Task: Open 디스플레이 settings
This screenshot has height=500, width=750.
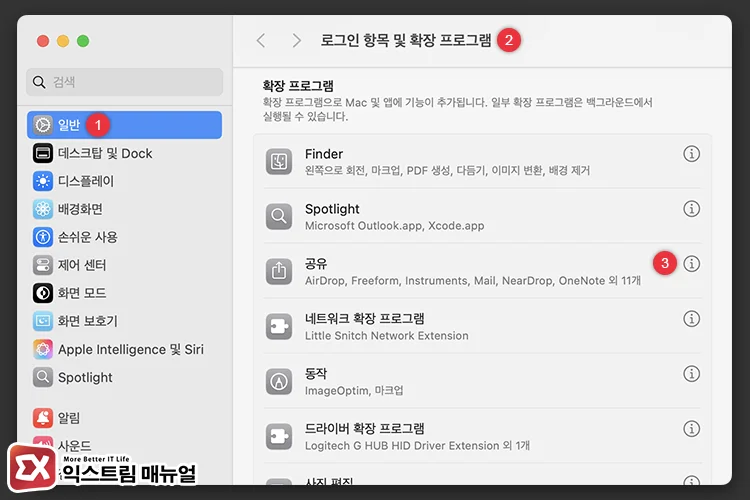Action: pyautogui.click(x=124, y=181)
